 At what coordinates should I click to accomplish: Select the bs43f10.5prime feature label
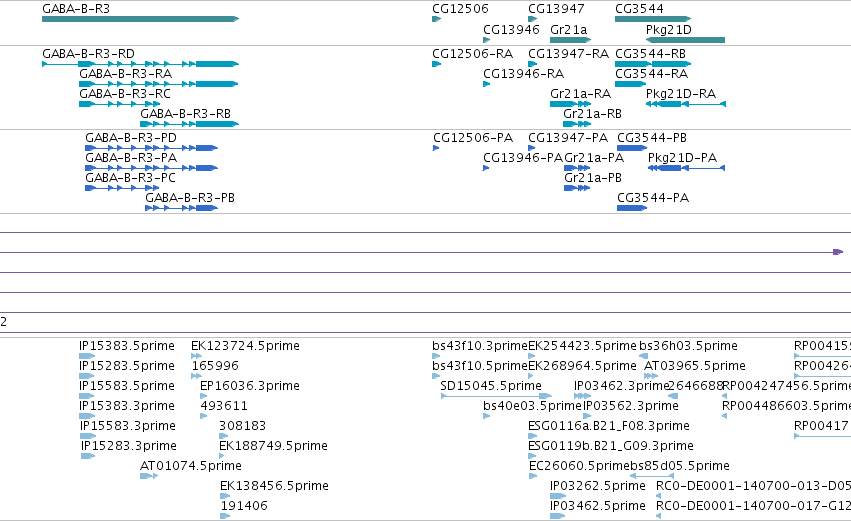(480, 366)
